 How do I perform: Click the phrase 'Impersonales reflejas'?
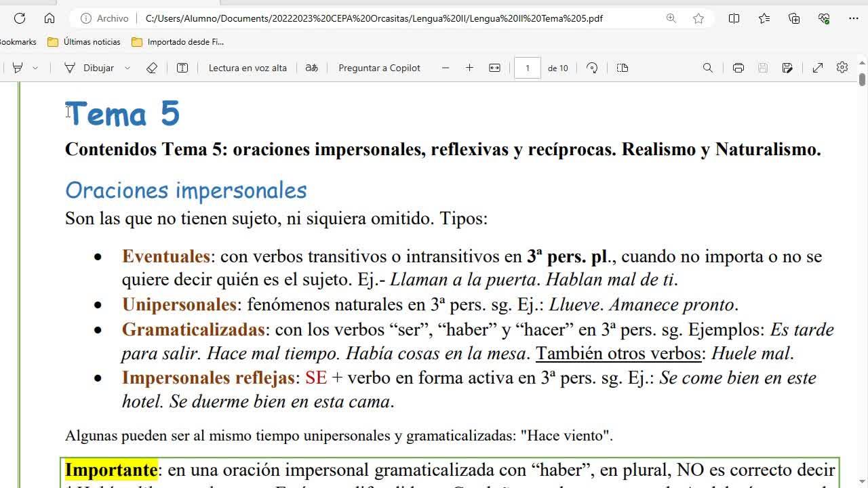[208, 378]
